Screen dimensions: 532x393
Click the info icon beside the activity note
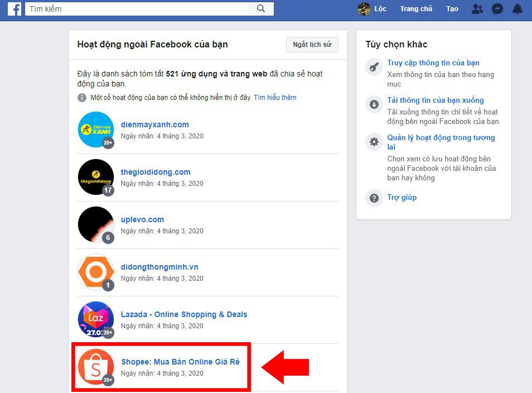(x=82, y=98)
